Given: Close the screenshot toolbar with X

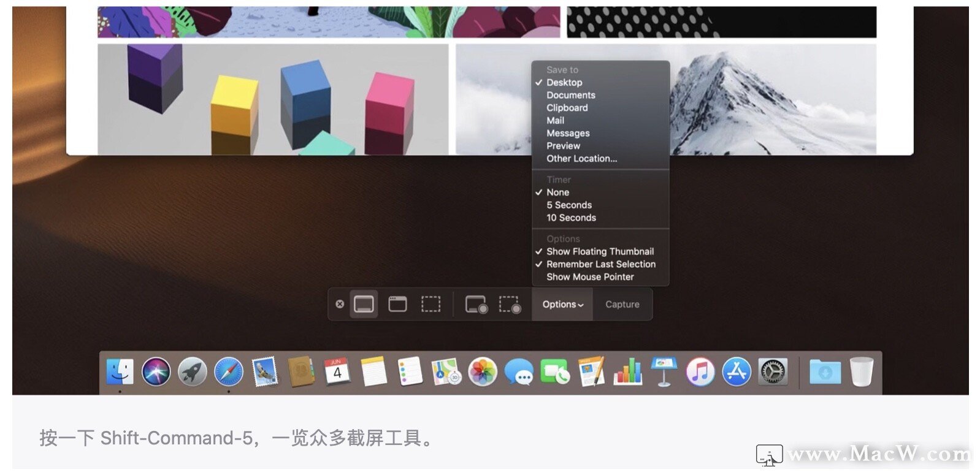Looking at the screenshot, I should coord(340,304).
